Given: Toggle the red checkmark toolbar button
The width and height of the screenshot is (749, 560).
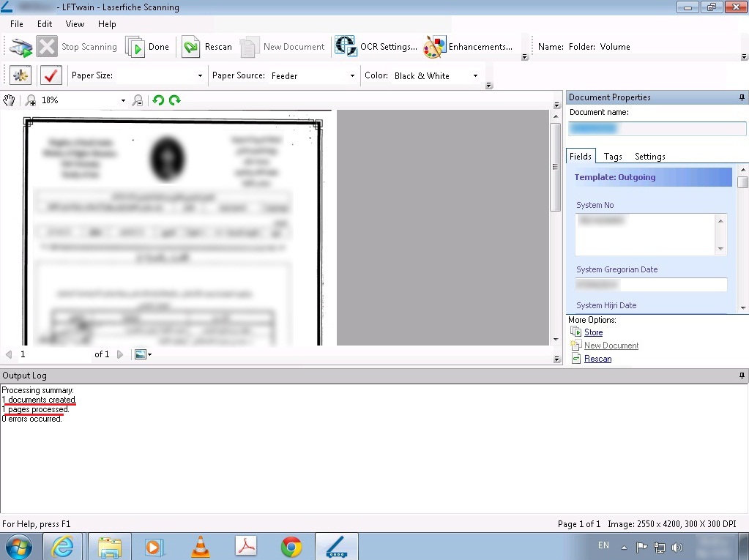Looking at the screenshot, I should pos(51,75).
